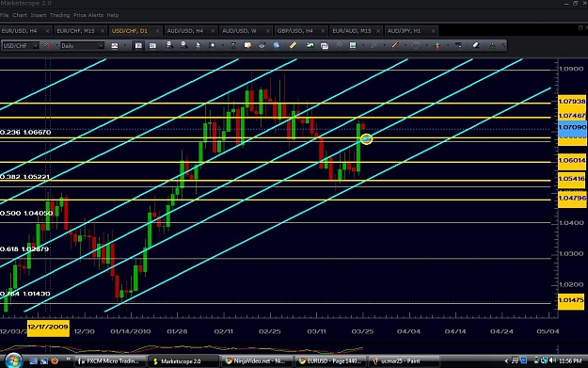The image size is (588, 368).
Task: Open the Price Alerts menu
Action: point(88,15)
